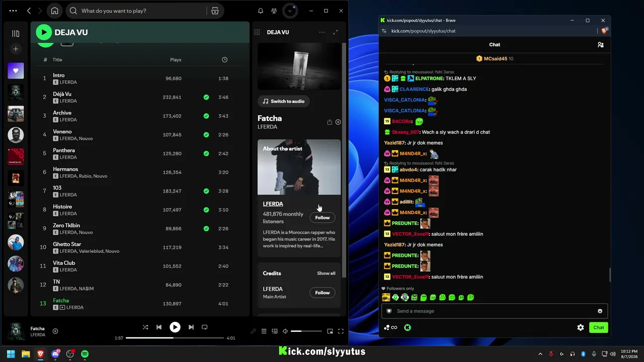
Task: Open Brave Shields icon in Kick window
Action: tap(604, 31)
